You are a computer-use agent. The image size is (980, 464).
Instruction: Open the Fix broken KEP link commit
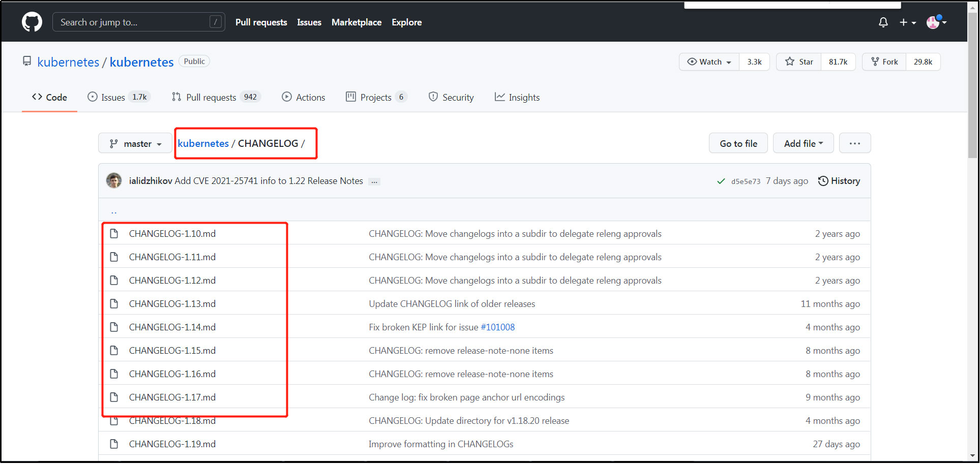pyautogui.click(x=424, y=327)
